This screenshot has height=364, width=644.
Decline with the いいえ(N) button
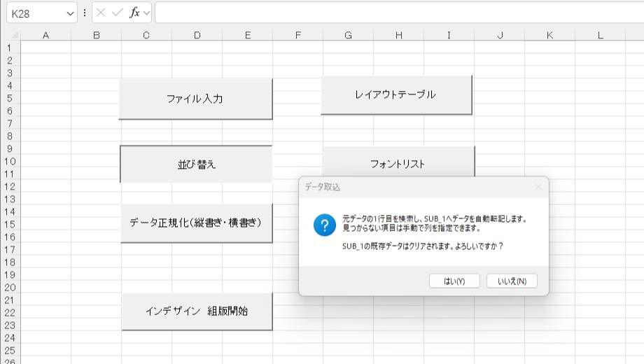pyautogui.click(x=512, y=281)
